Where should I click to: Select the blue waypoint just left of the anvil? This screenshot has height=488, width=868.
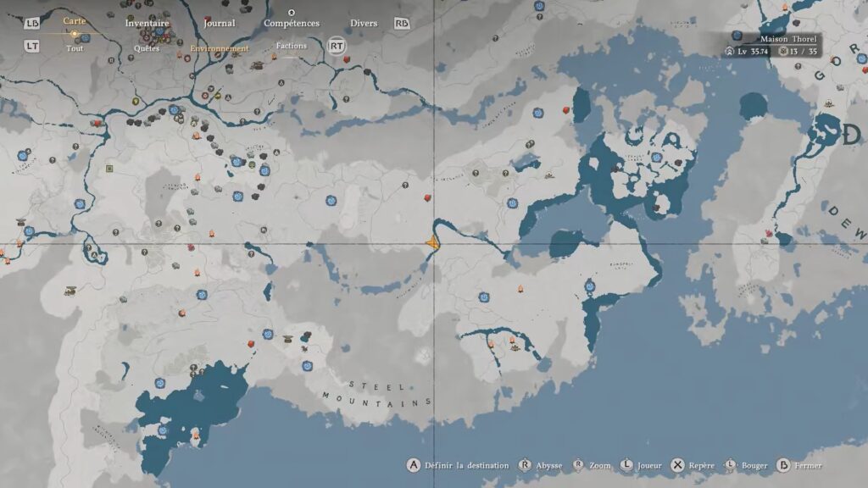tap(268, 334)
